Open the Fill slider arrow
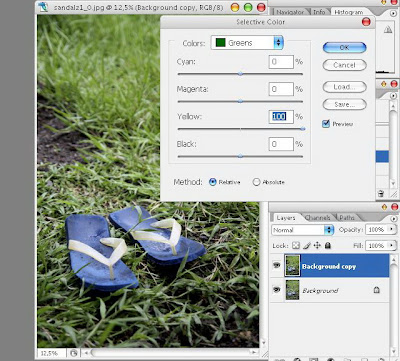Viewport: 400px width, 361px height. (x=391, y=245)
